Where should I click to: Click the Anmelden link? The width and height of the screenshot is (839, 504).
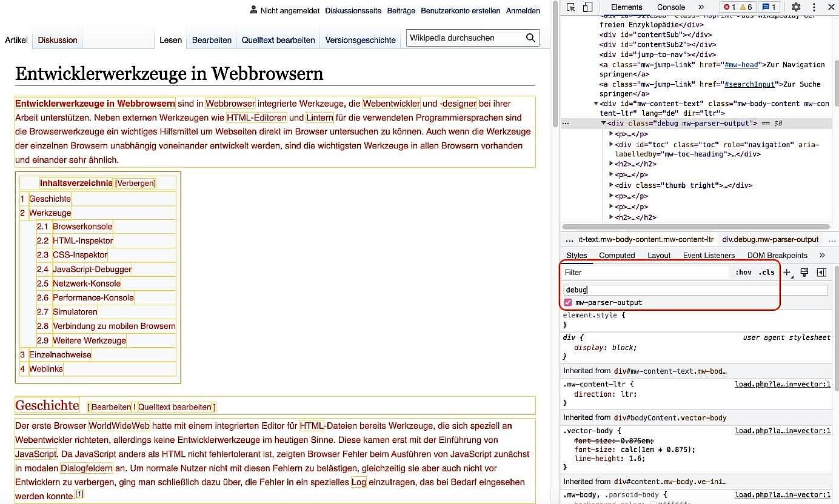[x=523, y=10]
